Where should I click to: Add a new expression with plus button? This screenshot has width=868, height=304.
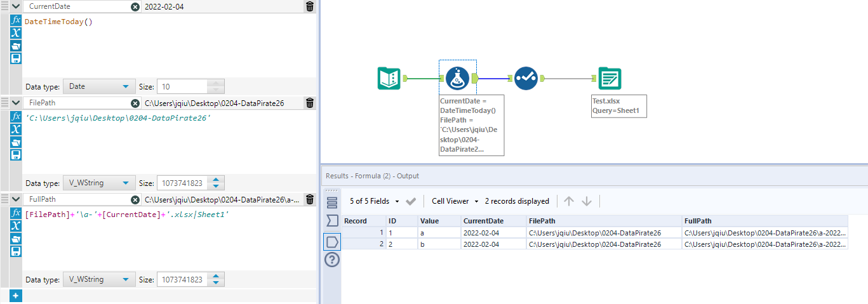(x=16, y=296)
